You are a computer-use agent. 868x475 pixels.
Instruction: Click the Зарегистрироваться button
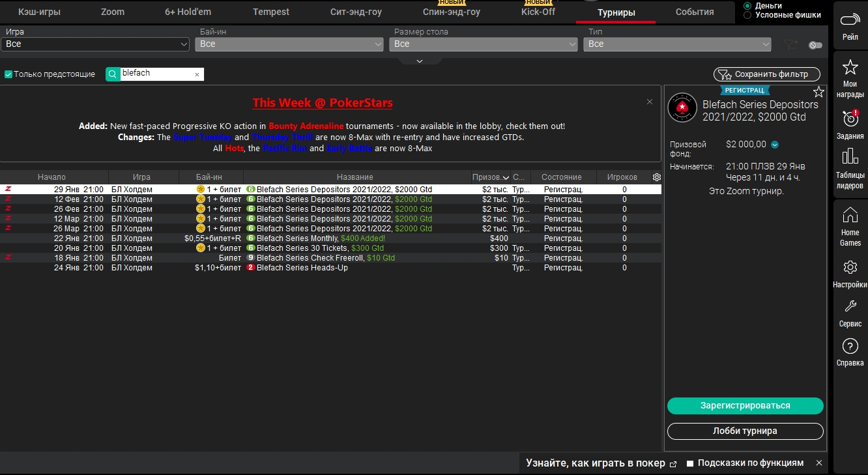(x=745, y=405)
